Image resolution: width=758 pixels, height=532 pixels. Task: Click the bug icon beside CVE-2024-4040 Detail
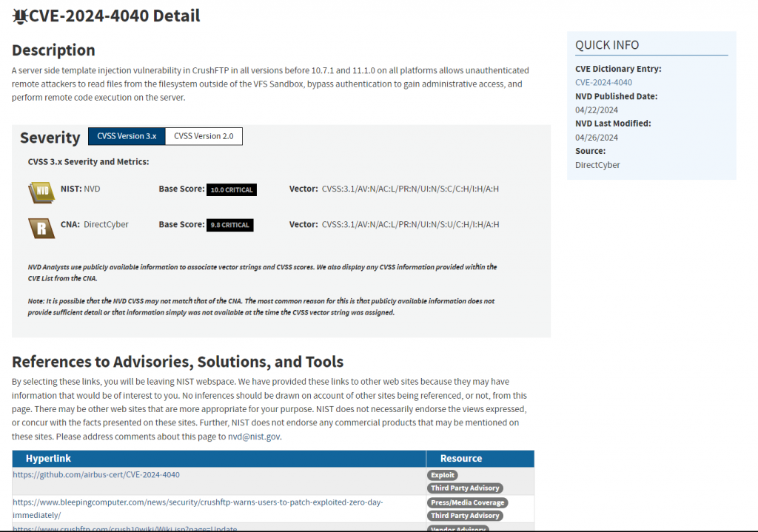[x=20, y=16]
